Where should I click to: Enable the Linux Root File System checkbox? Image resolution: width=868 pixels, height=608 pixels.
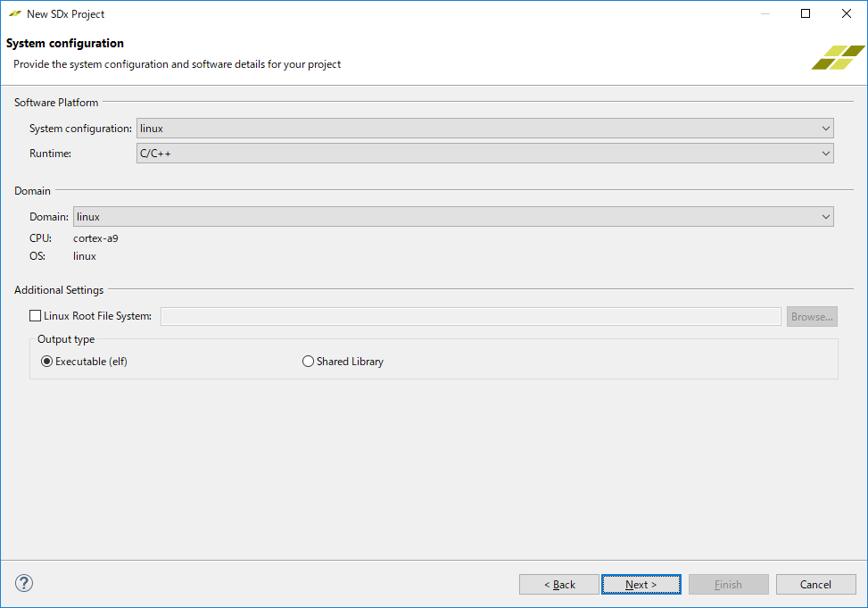coord(36,316)
